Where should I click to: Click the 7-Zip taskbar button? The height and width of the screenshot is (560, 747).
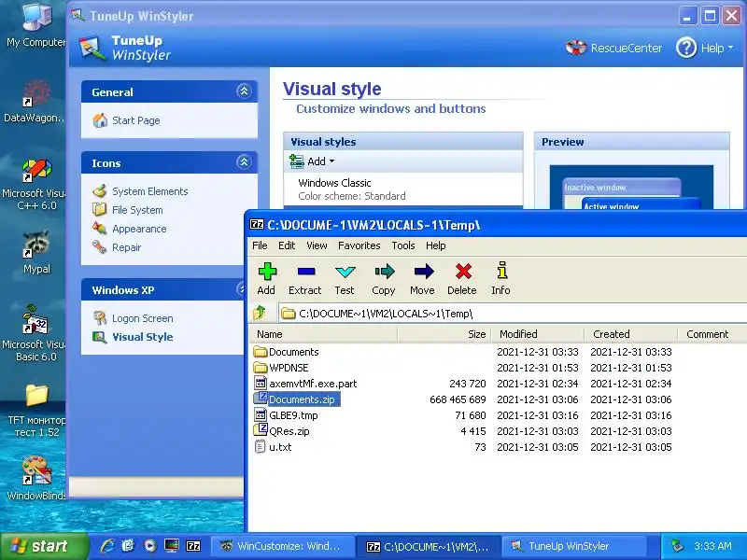[x=429, y=546]
